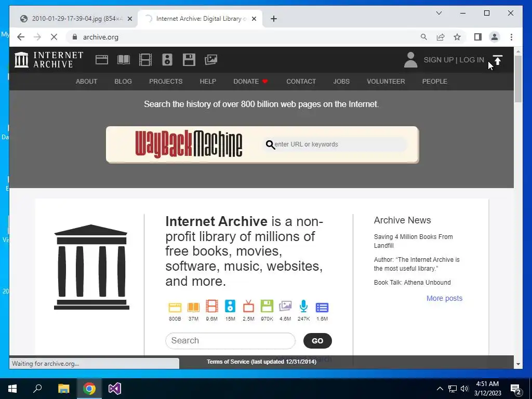Open File Explorer from taskbar
The width and height of the screenshot is (532, 399).
pos(63,389)
